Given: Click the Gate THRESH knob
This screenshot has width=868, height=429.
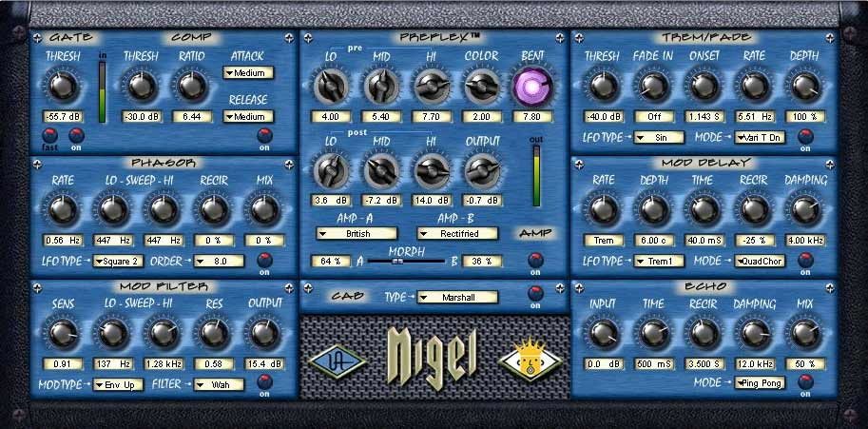Looking at the screenshot, I should [x=63, y=87].
